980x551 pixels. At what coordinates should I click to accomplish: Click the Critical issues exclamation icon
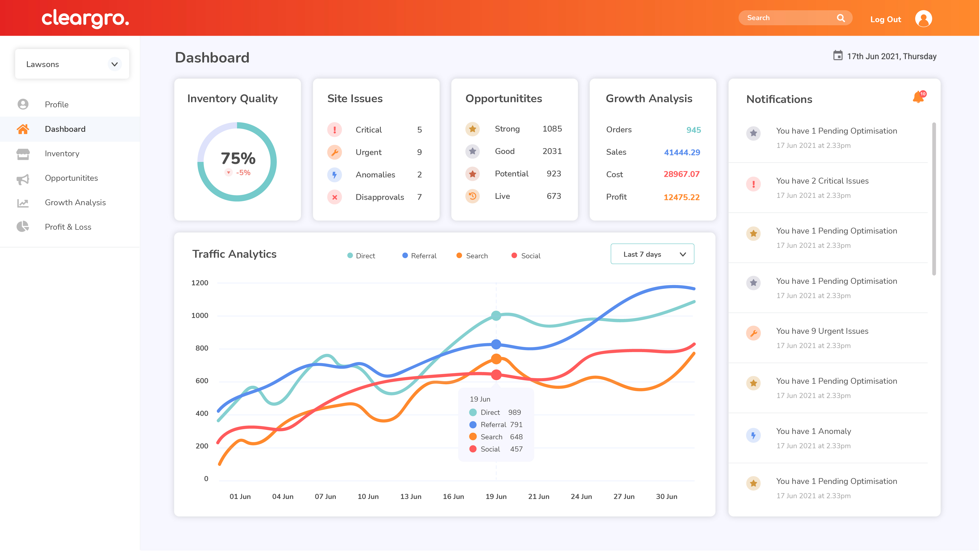(x=334, y=130)
